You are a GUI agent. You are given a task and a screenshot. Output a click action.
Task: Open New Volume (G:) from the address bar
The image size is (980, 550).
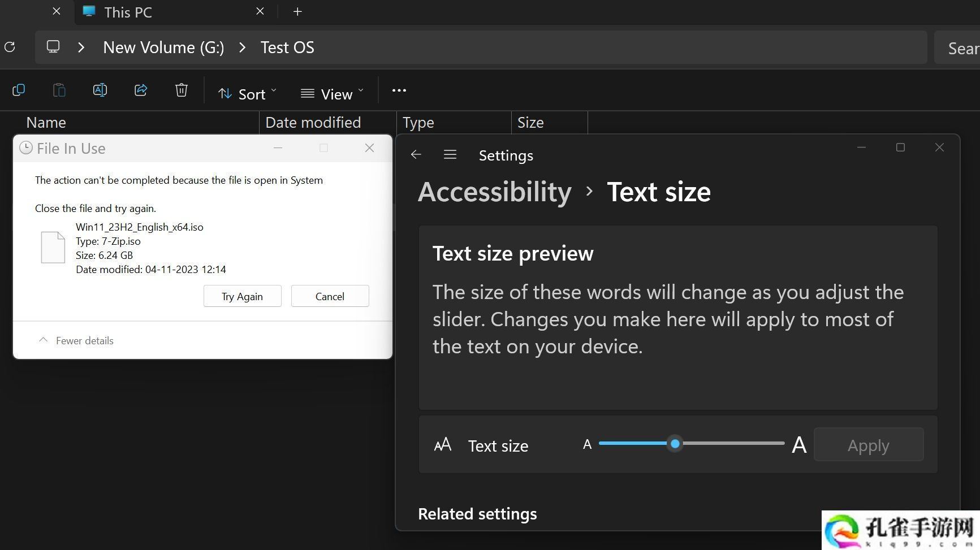point(163,47)
